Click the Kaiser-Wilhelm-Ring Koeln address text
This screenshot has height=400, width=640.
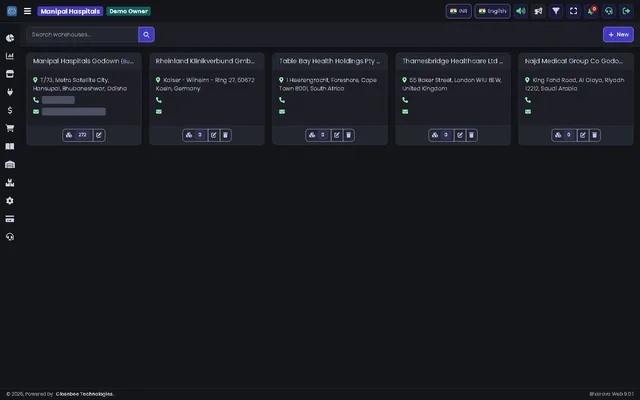pyautogui.click(x=205, y=84)
